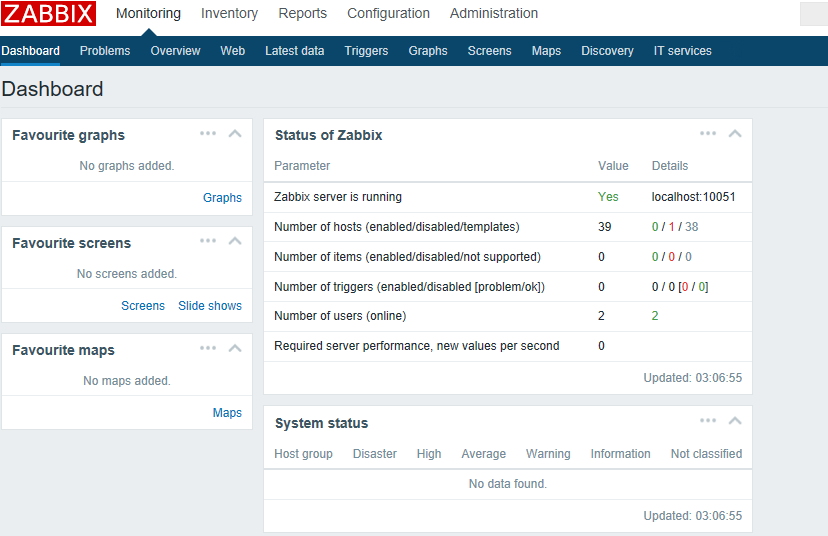
Task: Click 'Number of users (online)' text
Action: [340, 316]
